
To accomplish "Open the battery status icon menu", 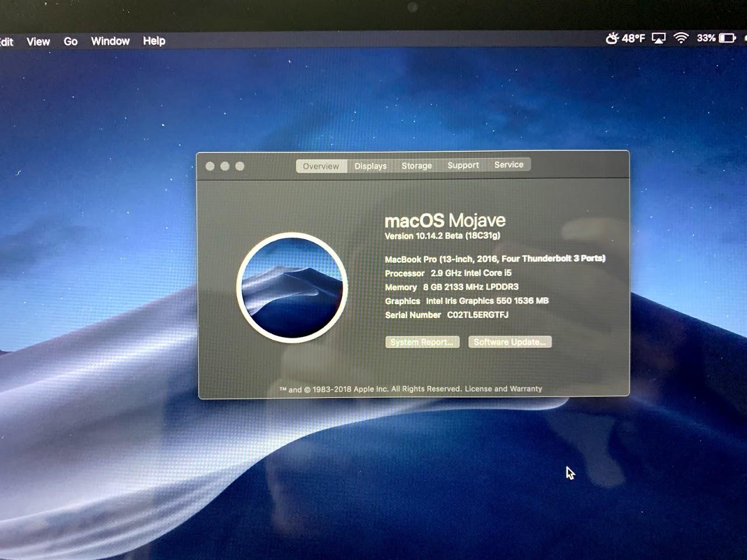I will point(727,38).
